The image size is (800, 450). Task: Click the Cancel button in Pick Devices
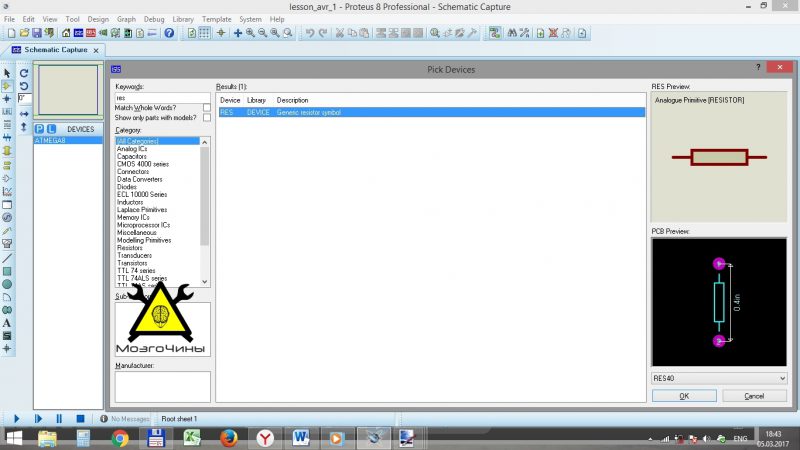[754, 396]
